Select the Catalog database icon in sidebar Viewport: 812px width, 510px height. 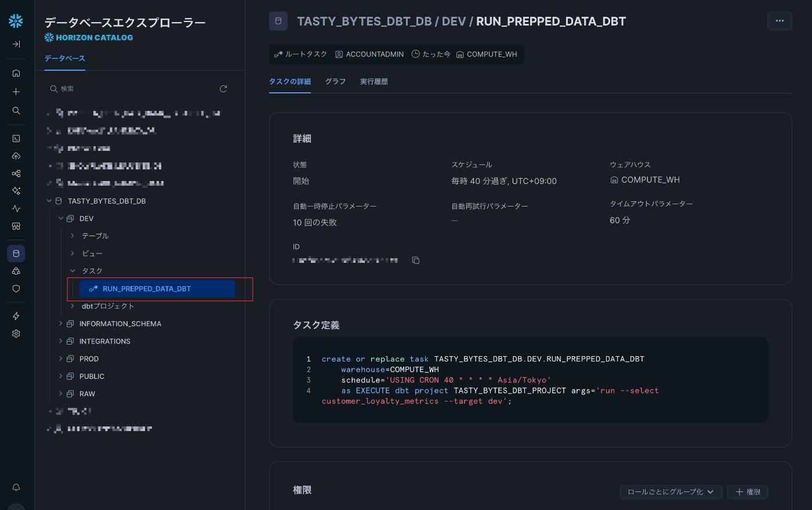click(x=16, y=254)
